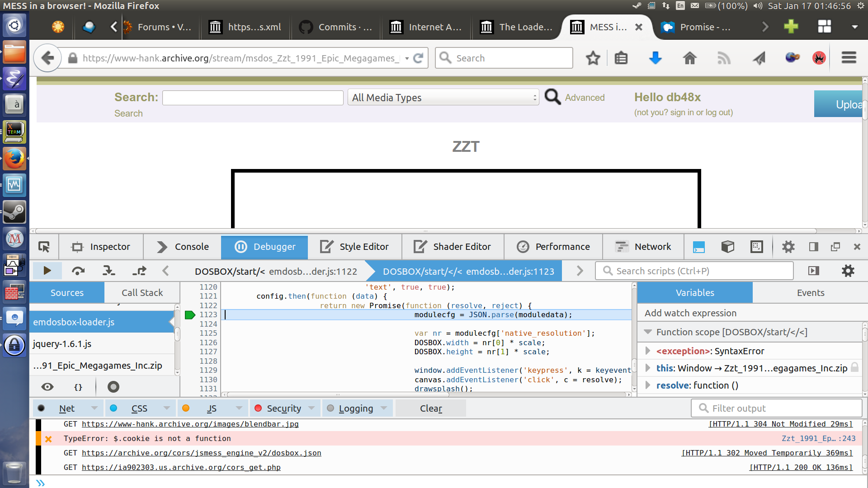Viewport: 868px width, 488px height.
Task: Open the Network tab
Action: click(x=643, y=247)
